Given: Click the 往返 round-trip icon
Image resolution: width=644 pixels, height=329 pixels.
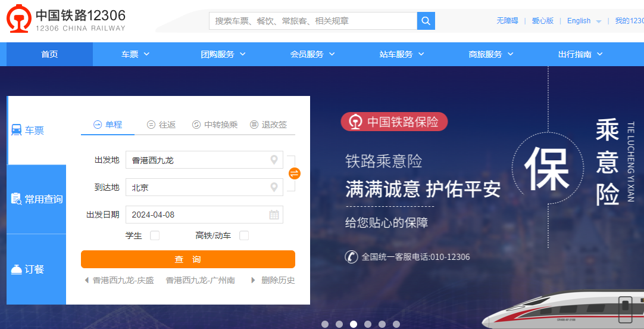Looking at the screenshot, I should pyautogui.click(x=151, y=125).
